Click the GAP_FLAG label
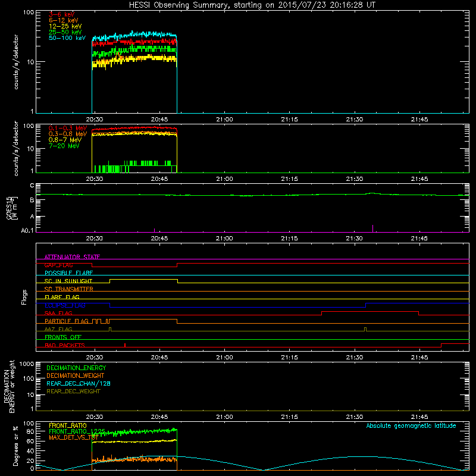This screenshot has height=476, width=476. click(x=58, y=265)
